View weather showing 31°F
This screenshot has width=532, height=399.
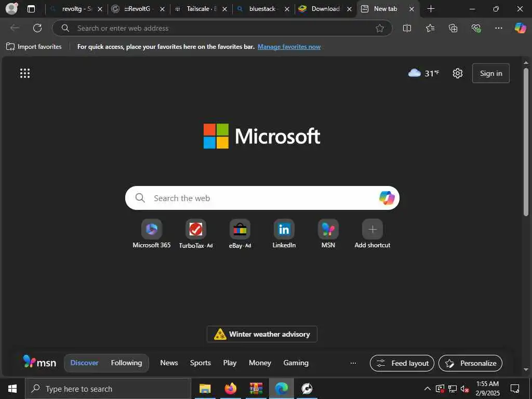click(x=423, y=73)
